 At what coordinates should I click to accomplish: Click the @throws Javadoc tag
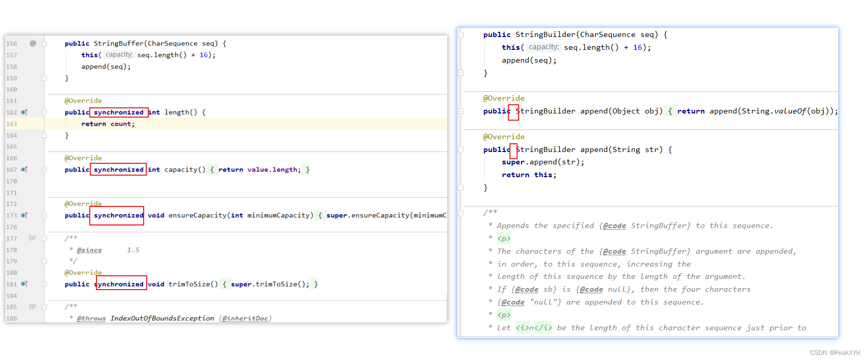point(91,318)
